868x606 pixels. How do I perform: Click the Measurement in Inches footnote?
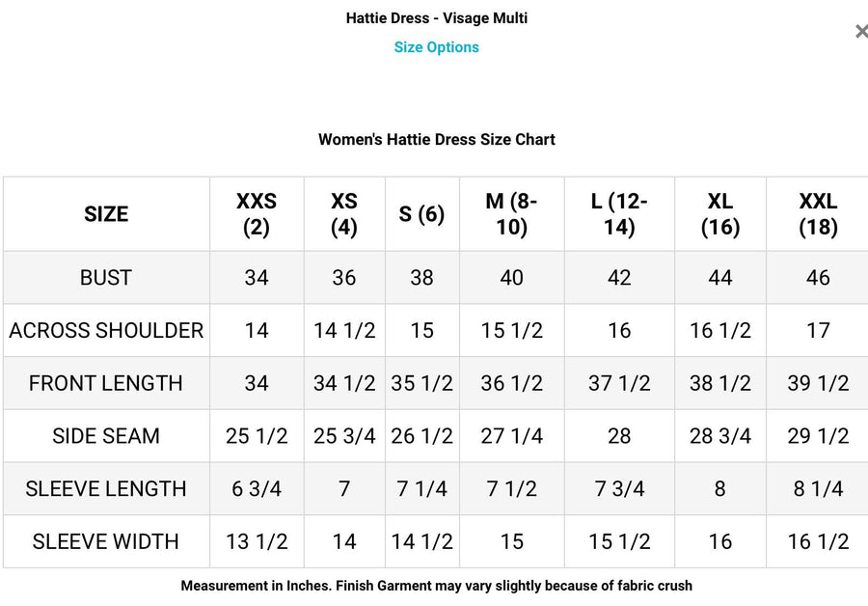click(x=436, y=586)
